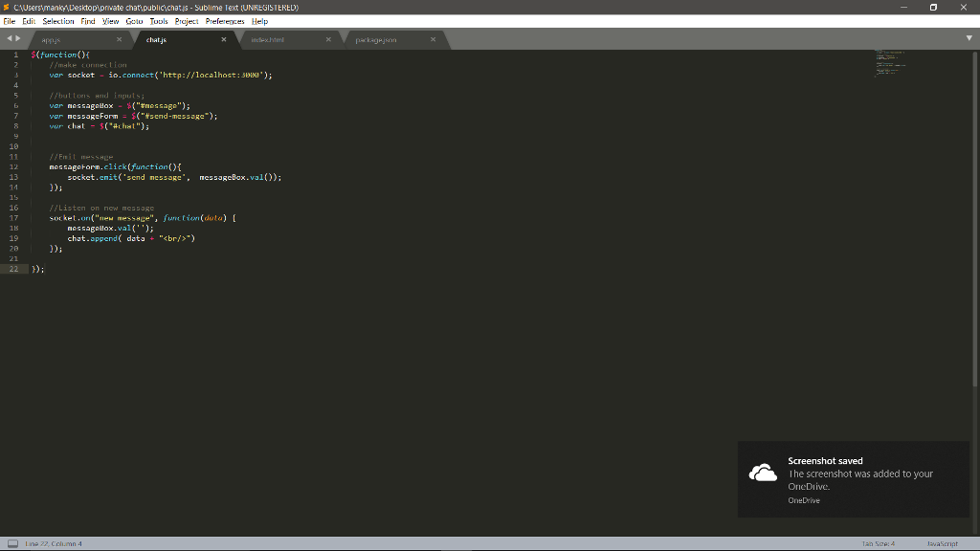
Task: Open the Preferences menu
Action: tap(223, 20)
